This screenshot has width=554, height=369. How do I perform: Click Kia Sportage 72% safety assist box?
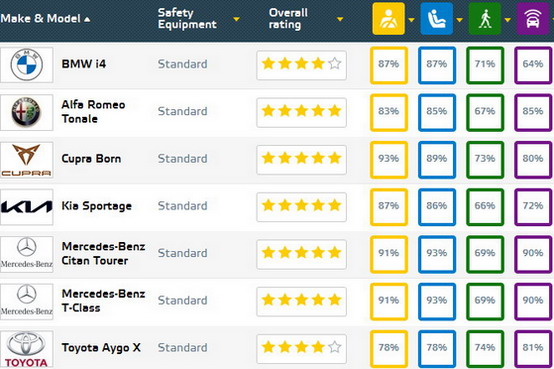tap(533, 207)
